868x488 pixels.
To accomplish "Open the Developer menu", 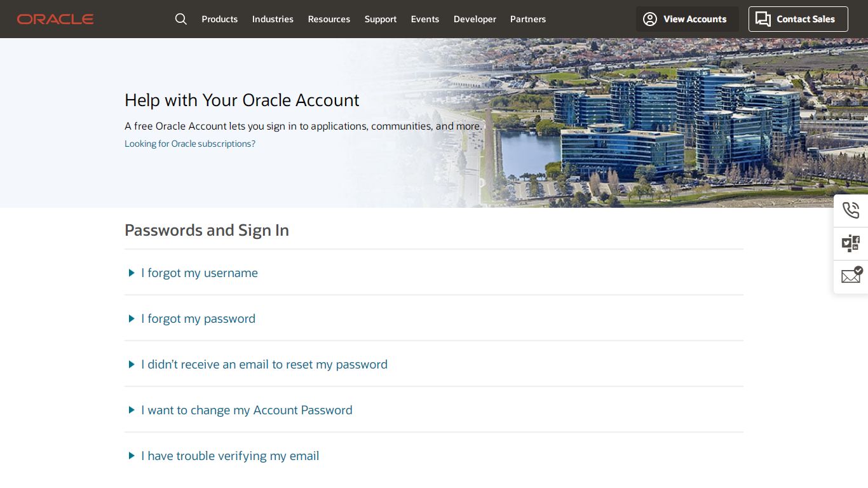I will (x=475, y=19).
